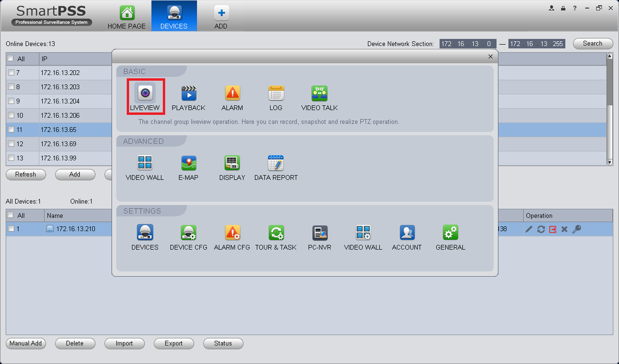Click the Export button
The image size is (619, 364).
(173, 343)
